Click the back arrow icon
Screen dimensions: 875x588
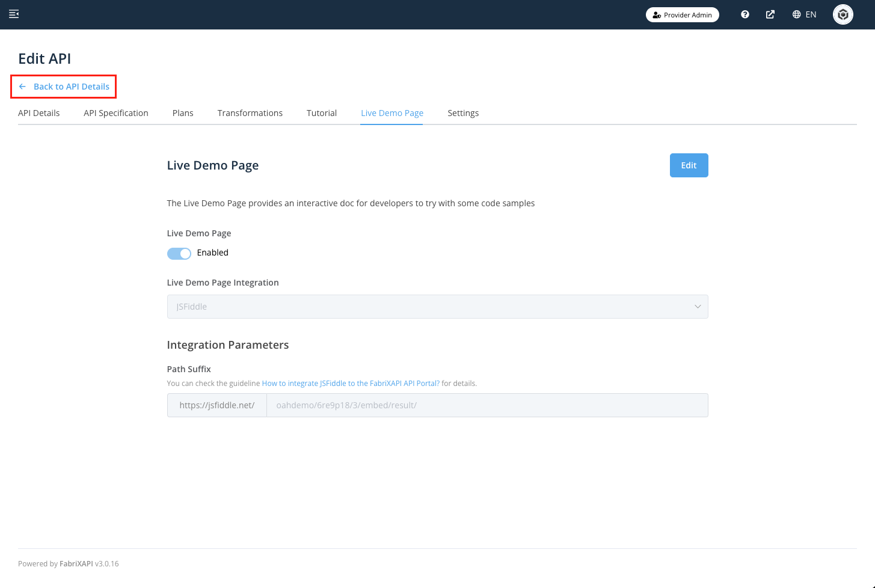[22, 87]
